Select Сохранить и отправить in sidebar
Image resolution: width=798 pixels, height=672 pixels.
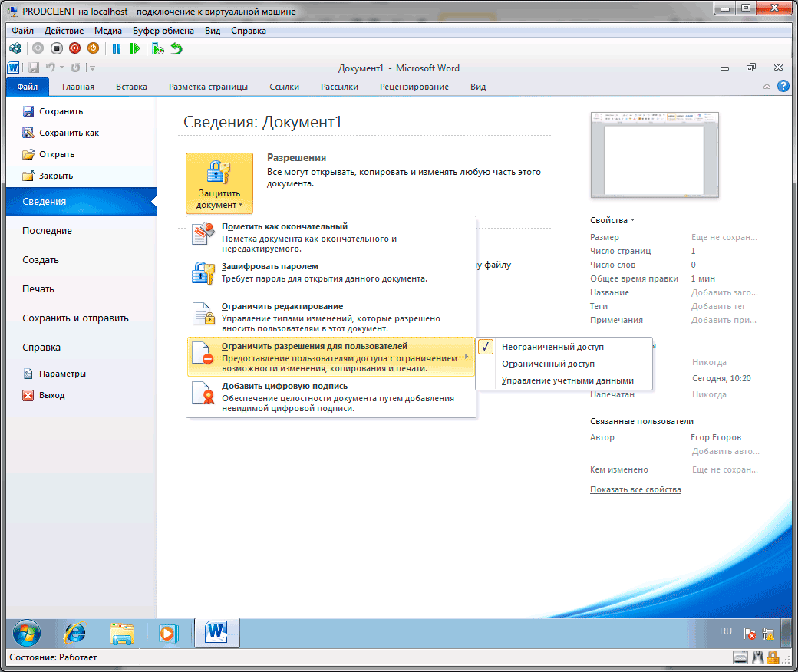point(81,318)
